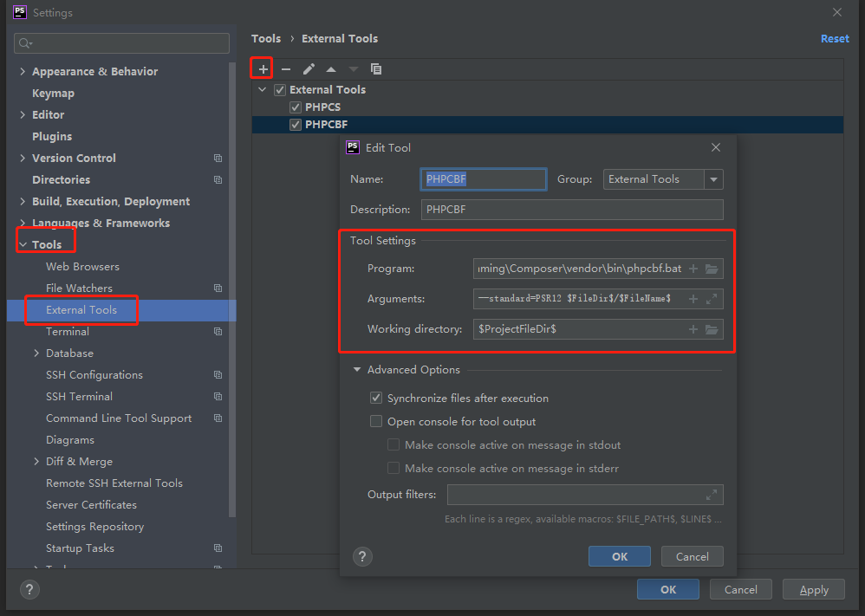The width and height of the screenshot is (865, 616).
Task: Expand the Version Control node
Action: click(23, 158)
